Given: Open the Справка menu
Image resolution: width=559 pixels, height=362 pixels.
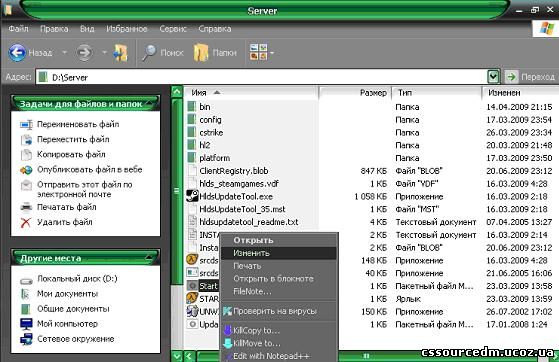Looking at the screenshot, I should pyautogui.click(x=215, y=29).
